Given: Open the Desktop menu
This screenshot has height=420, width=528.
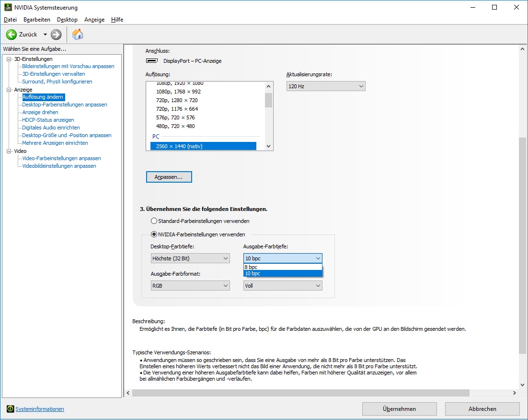Looking at the screenshot, I should pyautogui.click(x=67, y=20).
